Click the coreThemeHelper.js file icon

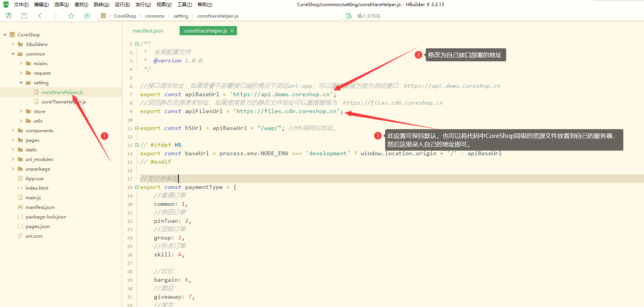tap(36, 102)
